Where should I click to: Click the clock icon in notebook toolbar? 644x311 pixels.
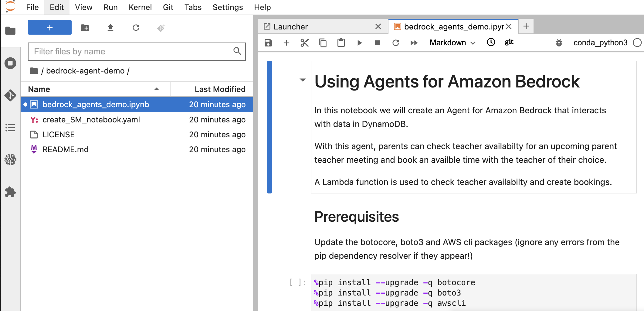[491, 42]
